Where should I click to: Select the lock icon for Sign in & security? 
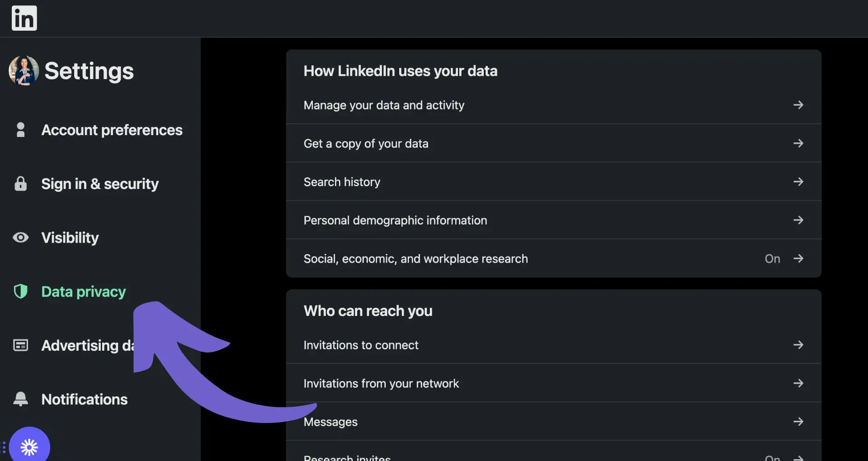[20, 183]
